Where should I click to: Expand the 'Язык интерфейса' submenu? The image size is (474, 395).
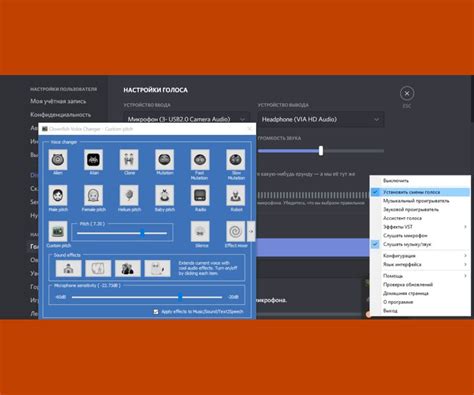(x=420, y=264)
